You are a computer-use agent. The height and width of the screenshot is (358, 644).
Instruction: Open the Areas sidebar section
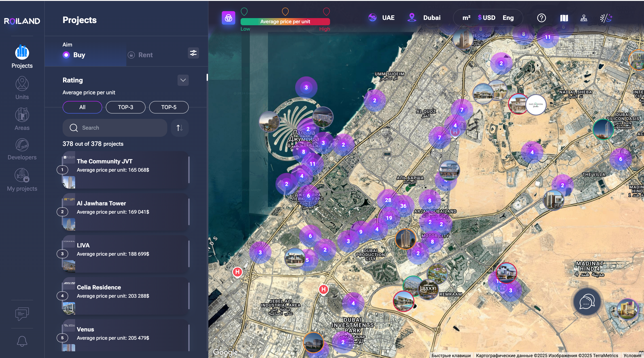click(22, 119)
